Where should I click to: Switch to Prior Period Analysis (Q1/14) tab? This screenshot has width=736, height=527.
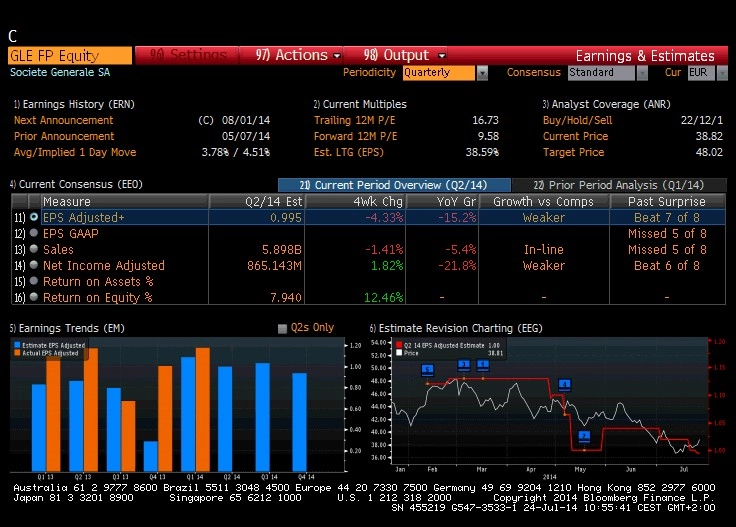coord(619,185)
